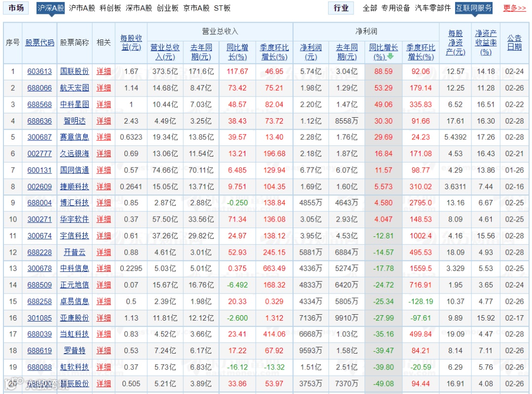Screen dimensions: 532x394
Task: Switch to 科创板 market tab
Action: coord(110,8)
